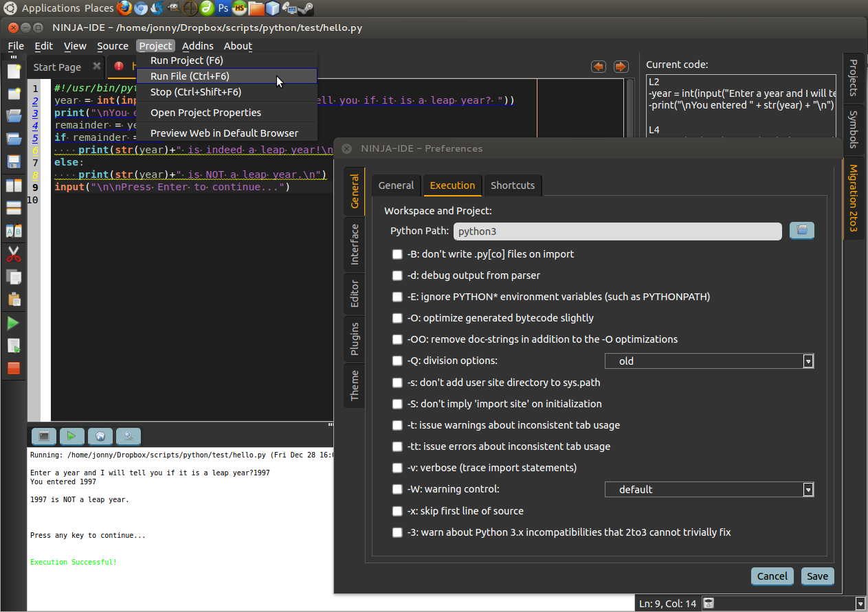Viewport: 868px width, 612px height.
Task: Toggle -d debug output from parser checkbox
Action: [397, 275]
